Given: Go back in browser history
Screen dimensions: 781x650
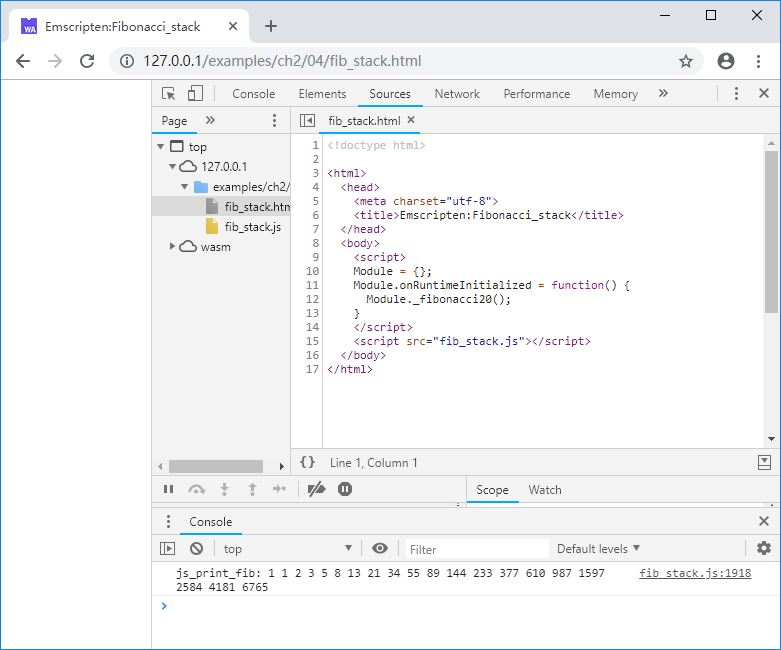Looking at the screenshot, I should (x=23, y=61).
